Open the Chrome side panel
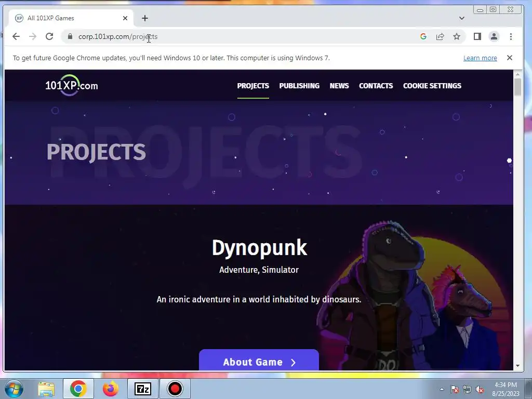This screenshot has height=399, width=532. pos(477,37)
